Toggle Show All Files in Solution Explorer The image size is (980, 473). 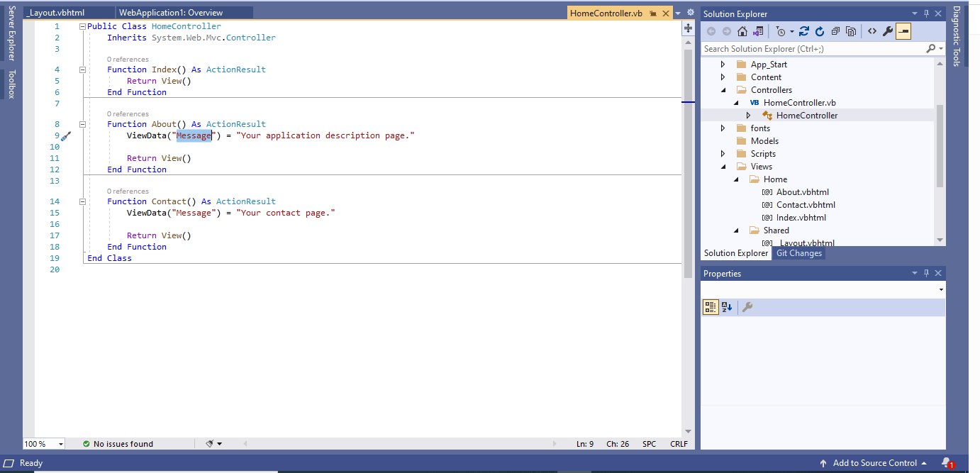pos(851,31)
